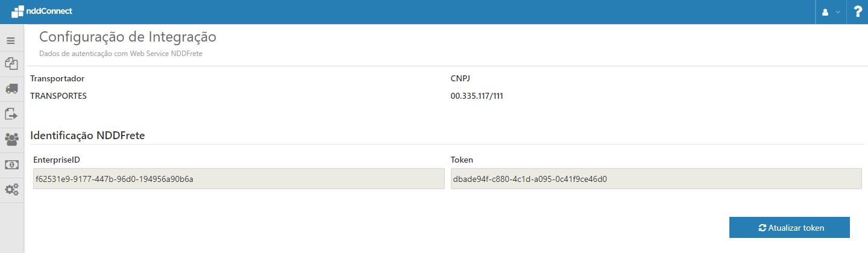Click the Atualizar token button
The image size is (868, 253).
tap(789, 228)
